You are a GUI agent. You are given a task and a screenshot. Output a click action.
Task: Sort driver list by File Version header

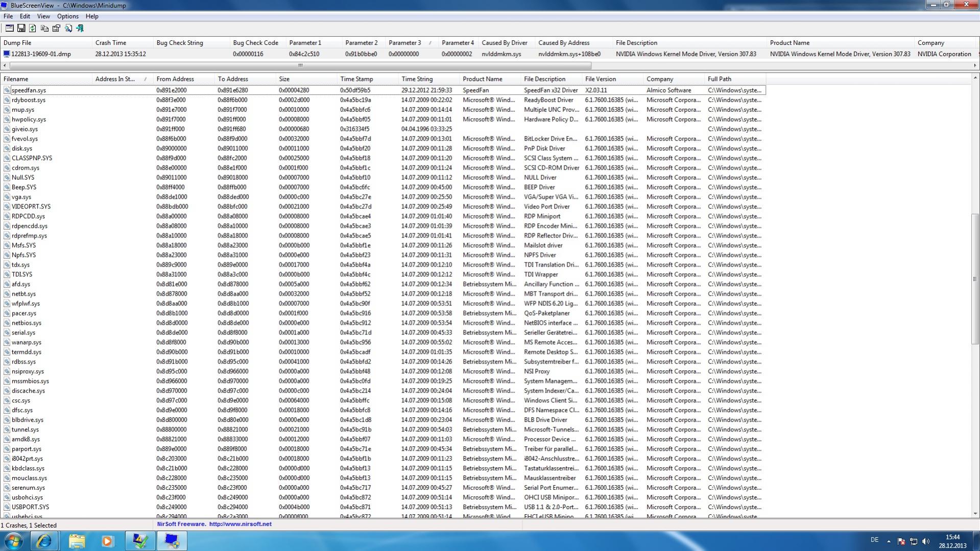tap(613, 79)
